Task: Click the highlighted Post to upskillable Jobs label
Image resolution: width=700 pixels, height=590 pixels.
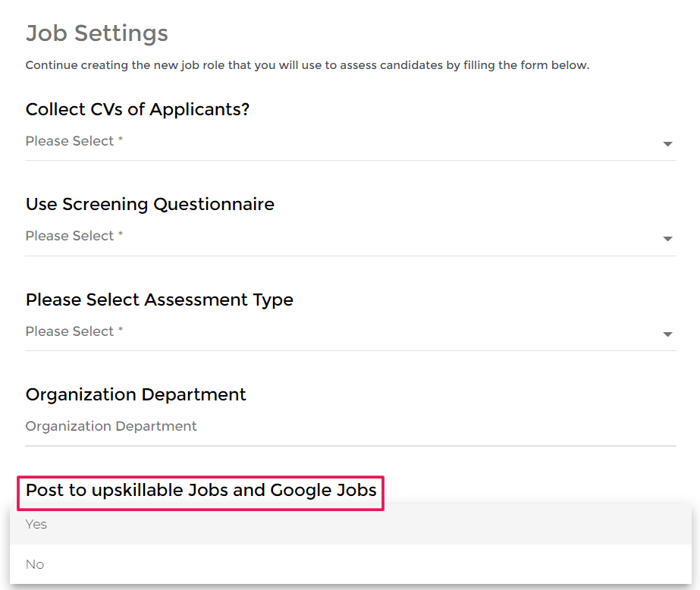Action: [x=201, y=491]
